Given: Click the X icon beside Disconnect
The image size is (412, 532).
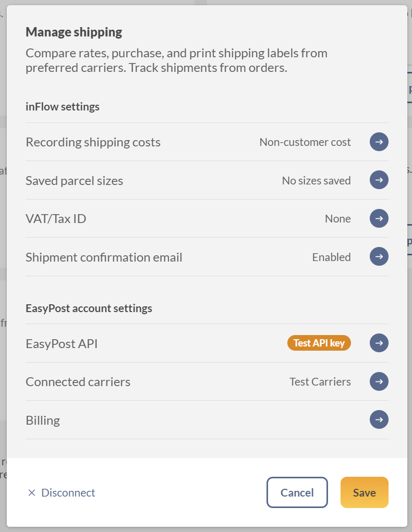Looking at the screenshot, I should (32, 492).
